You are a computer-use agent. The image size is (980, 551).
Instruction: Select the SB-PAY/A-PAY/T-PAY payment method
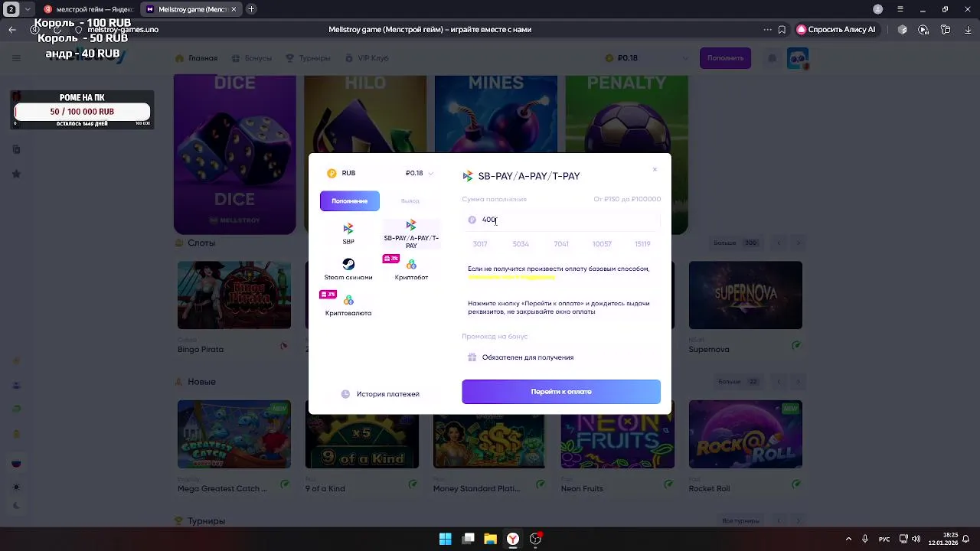pyautogui.click(x=411, y=234)
